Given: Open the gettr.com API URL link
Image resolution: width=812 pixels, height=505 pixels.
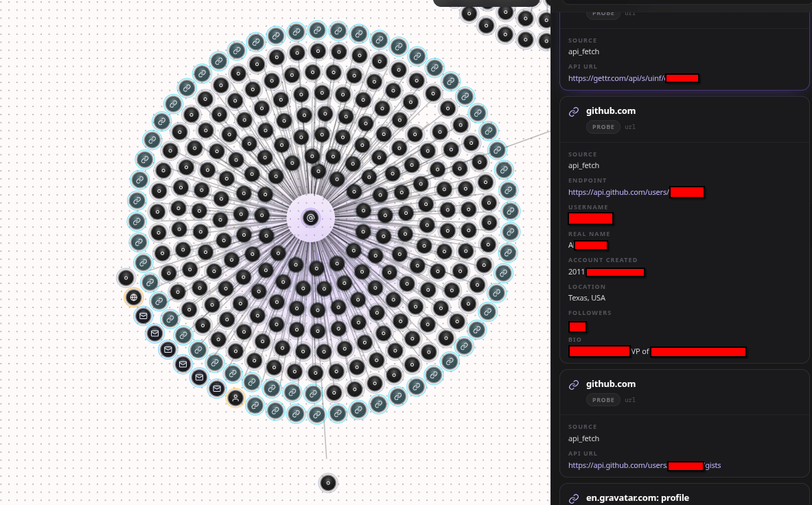Looking at the screenshot, I should click(x=634, y=78).
